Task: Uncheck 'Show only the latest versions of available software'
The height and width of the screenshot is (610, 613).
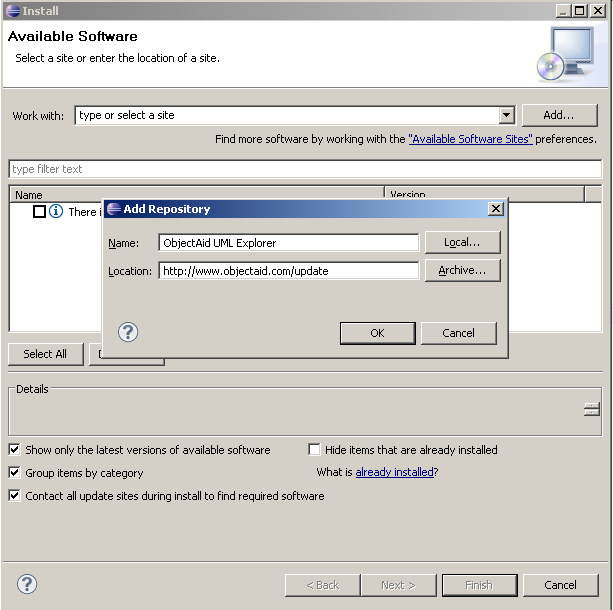Action: pyautogui.click(x=14, y=450)
